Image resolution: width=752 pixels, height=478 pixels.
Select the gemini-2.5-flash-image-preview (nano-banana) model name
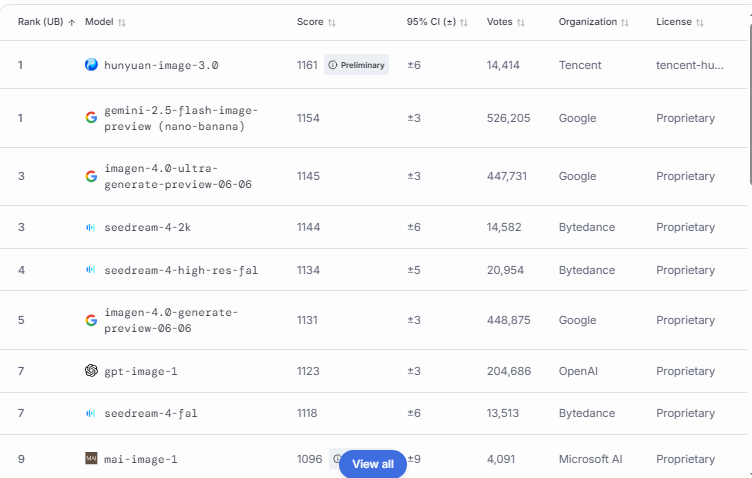pyautogui.click(x=181, y=118)
